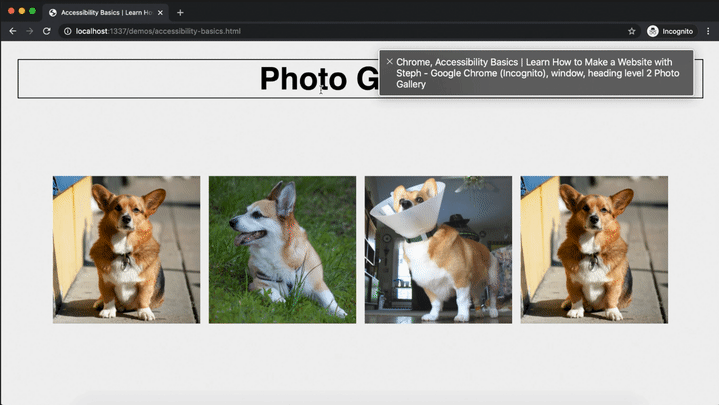Screen dimensions: 719x405
Task: Click the Photo Gallery heading
Action: tap(300, 79)
